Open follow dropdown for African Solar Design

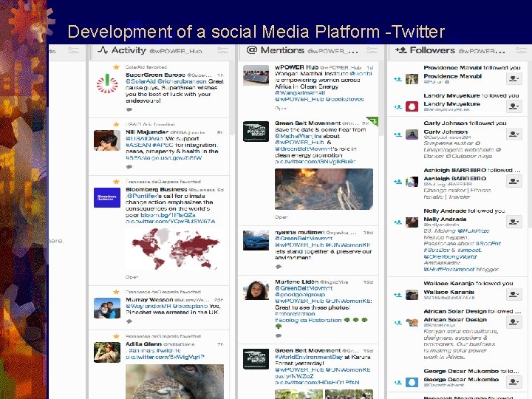click(x=514, y=322)
